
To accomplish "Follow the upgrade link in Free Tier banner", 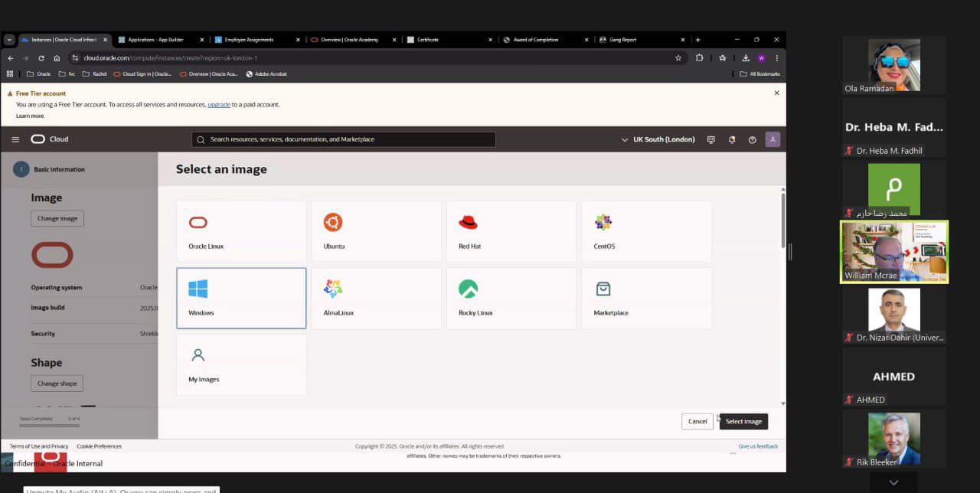I will pyautogui.click(x=219, y=104).
